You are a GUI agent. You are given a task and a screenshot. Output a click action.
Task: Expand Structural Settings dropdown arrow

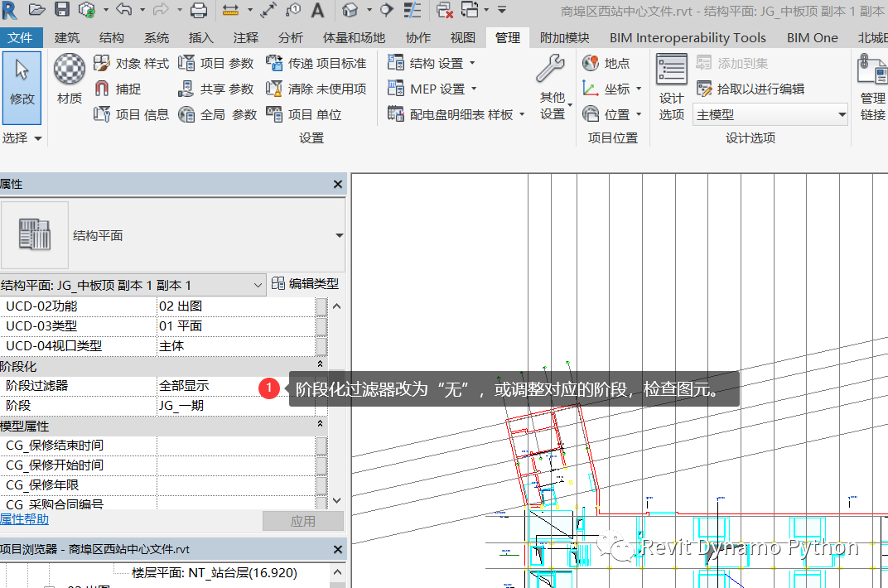pos(472,63)
